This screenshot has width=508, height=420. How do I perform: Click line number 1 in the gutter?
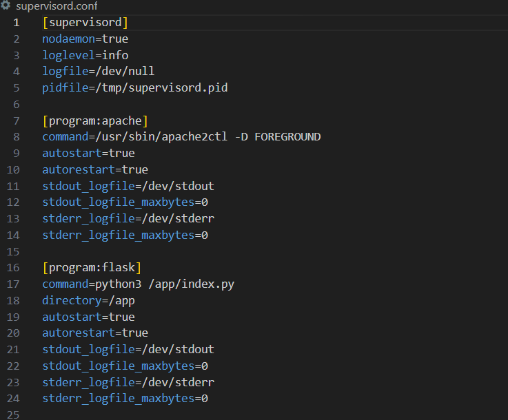click(17, 23)
